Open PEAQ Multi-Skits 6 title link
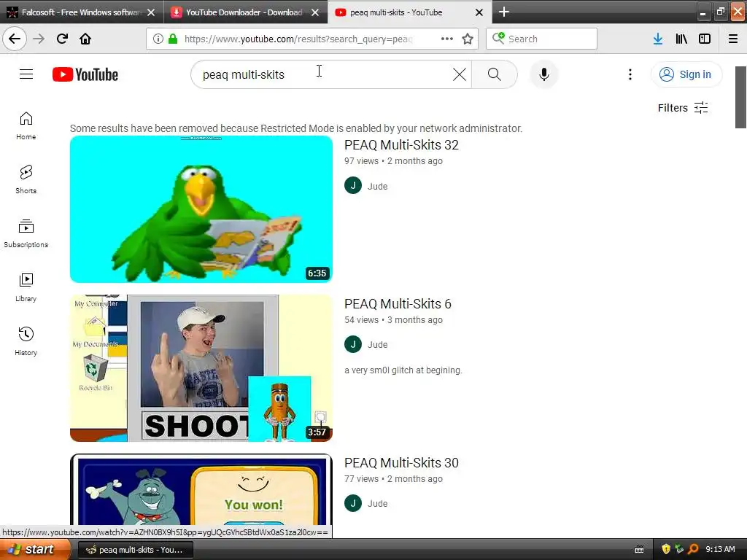747x560 pixels. coord(398,304)
